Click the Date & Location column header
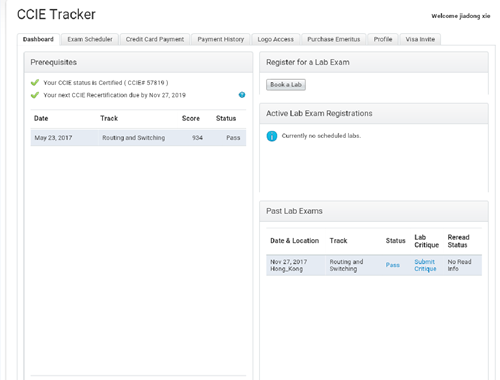This screenshot has height=380, width=500. pos(294,241)
